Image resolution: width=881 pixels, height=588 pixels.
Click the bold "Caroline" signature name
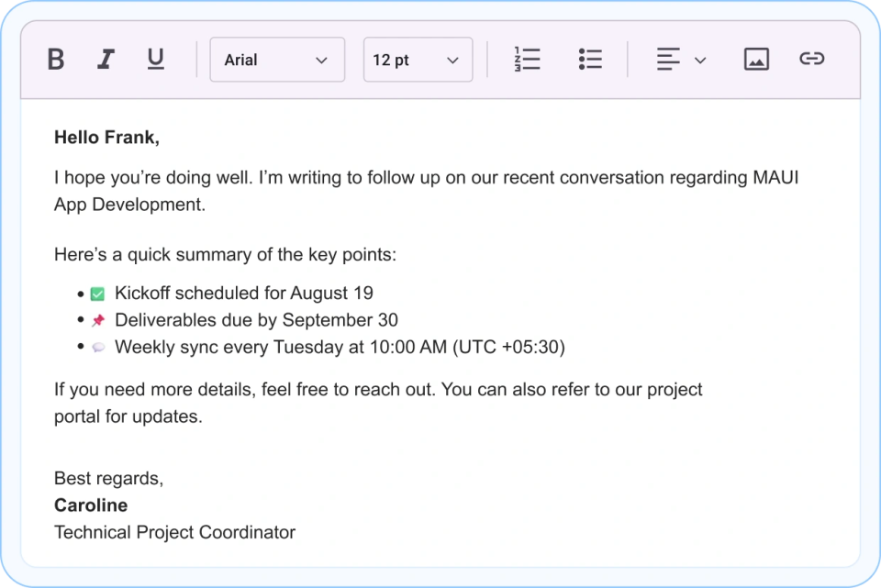pyautogui.click(x=90, y=505)
